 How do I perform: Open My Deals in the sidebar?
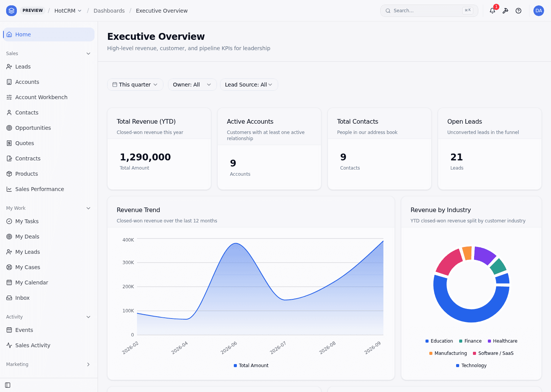[x=49, y=237]
